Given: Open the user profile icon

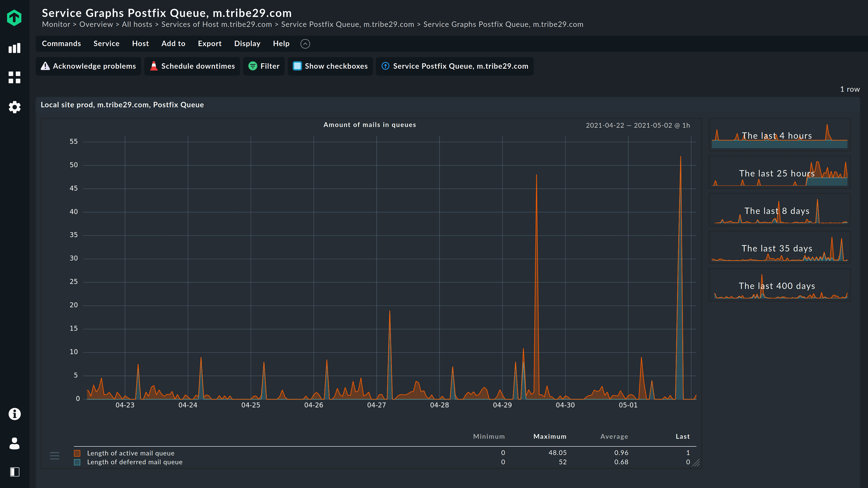Looking at the screenshot, I should coord(15,443).
